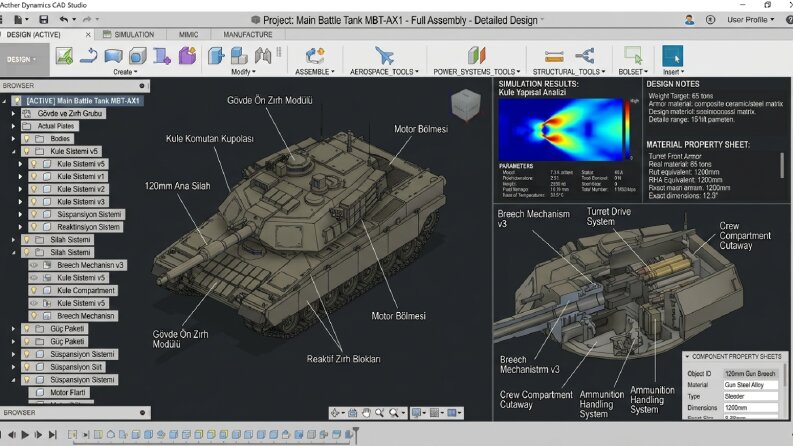Screen dimensions: 793x446
Task: Save the project with the floppy icon
Action: (44, 19)
